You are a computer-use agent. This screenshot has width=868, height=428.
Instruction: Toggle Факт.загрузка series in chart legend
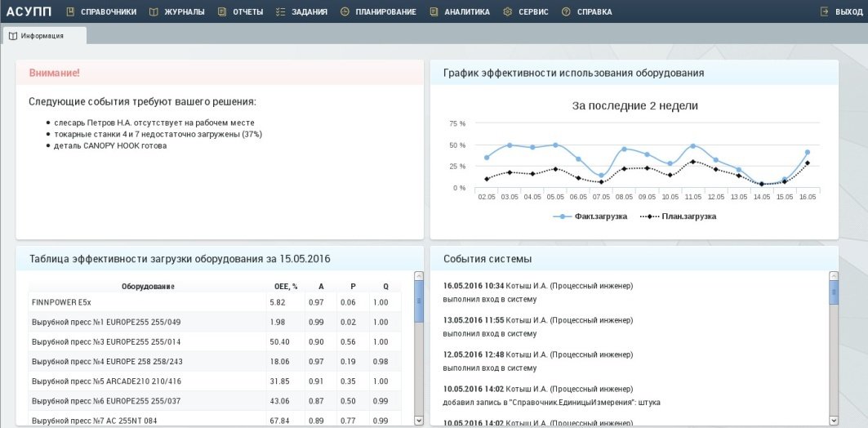point(590,216)
